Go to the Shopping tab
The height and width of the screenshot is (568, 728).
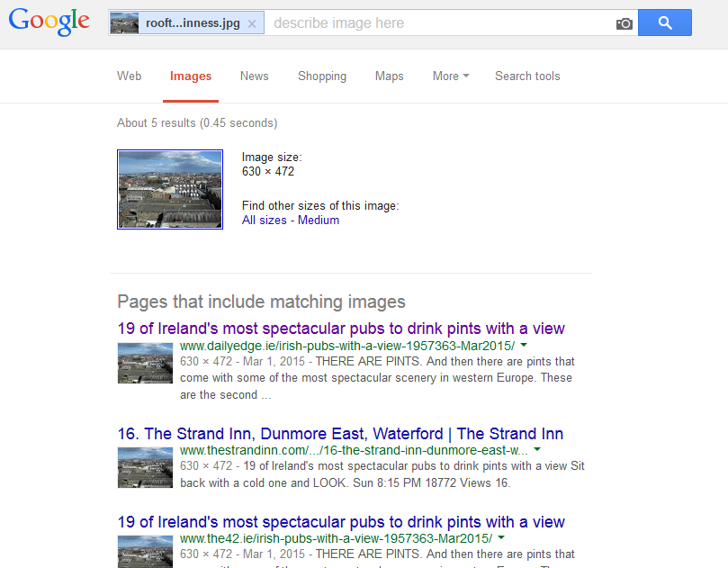[322, 77]
